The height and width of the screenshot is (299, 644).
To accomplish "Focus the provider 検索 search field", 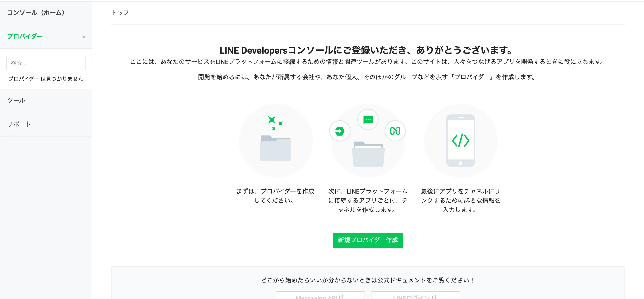I will tap(46, 63).
